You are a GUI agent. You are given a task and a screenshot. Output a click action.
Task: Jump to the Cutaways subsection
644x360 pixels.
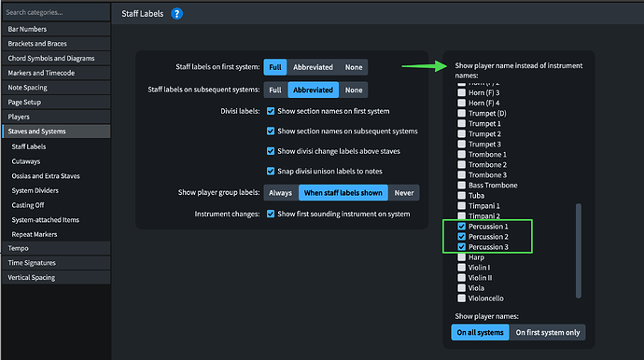click(x=26, y=161)
